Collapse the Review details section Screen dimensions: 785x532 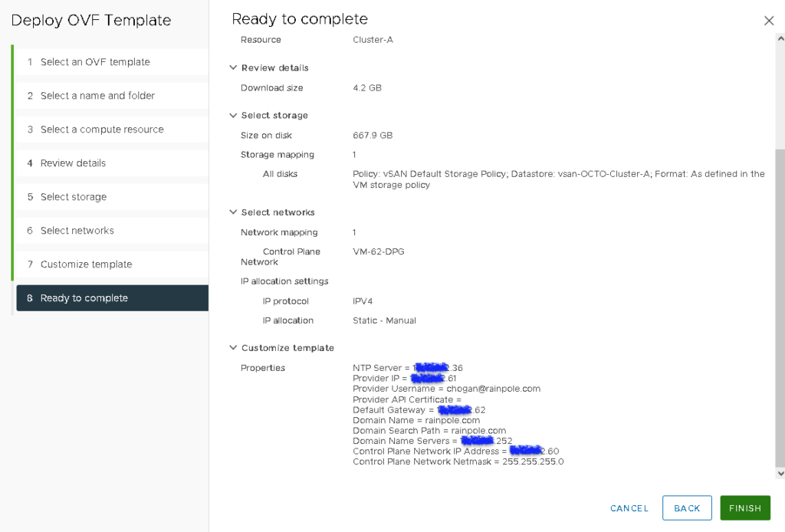[233, 67]
